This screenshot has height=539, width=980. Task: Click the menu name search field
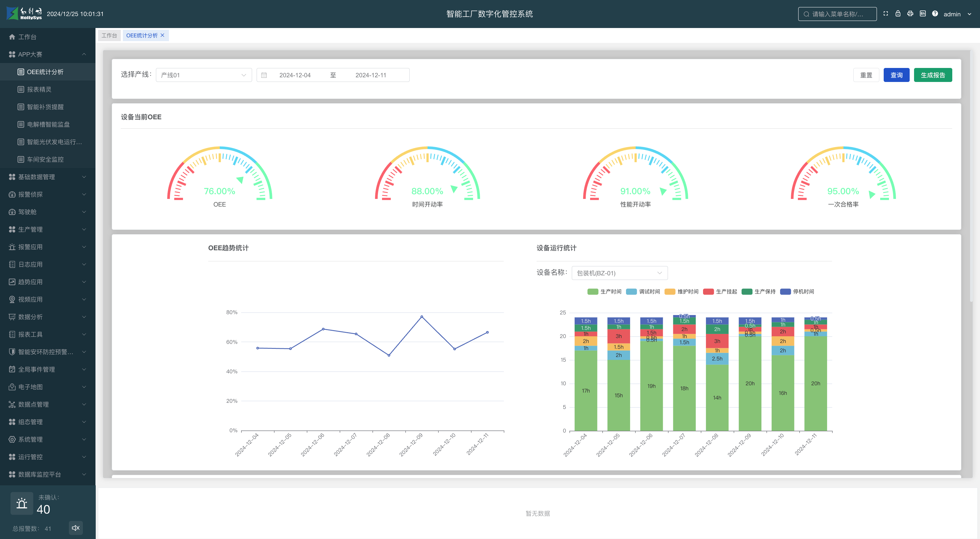pyautogui.click(x=837, y=14)
